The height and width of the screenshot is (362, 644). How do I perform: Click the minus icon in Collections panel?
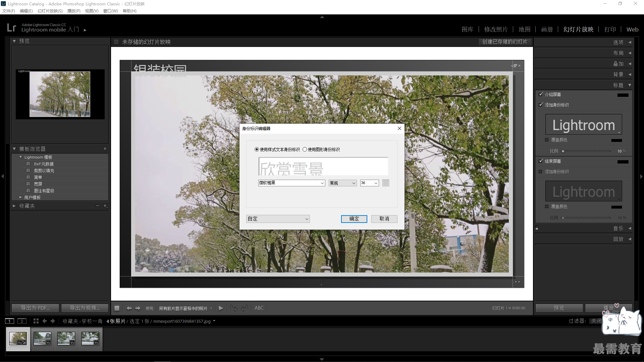(98, 206)
